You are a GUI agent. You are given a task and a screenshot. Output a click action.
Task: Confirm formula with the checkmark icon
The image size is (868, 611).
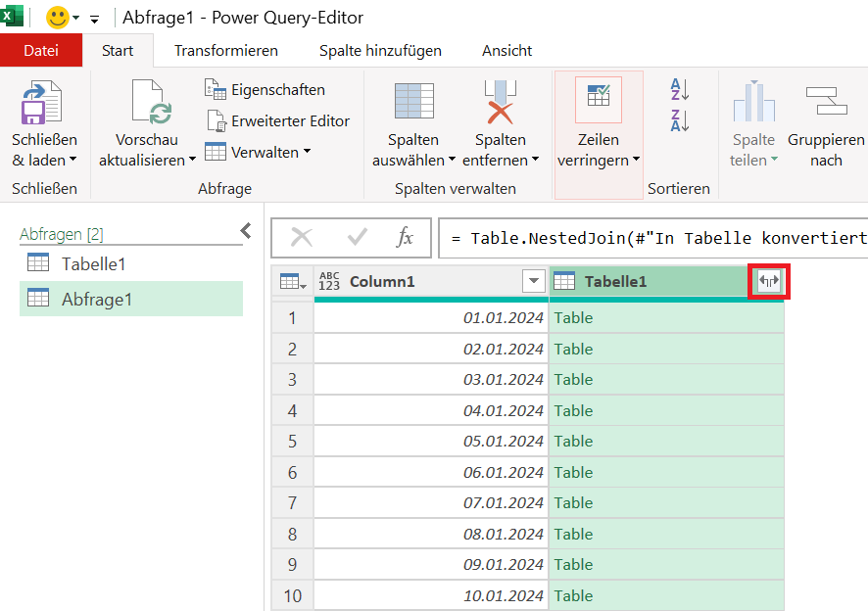pos(358,238)
